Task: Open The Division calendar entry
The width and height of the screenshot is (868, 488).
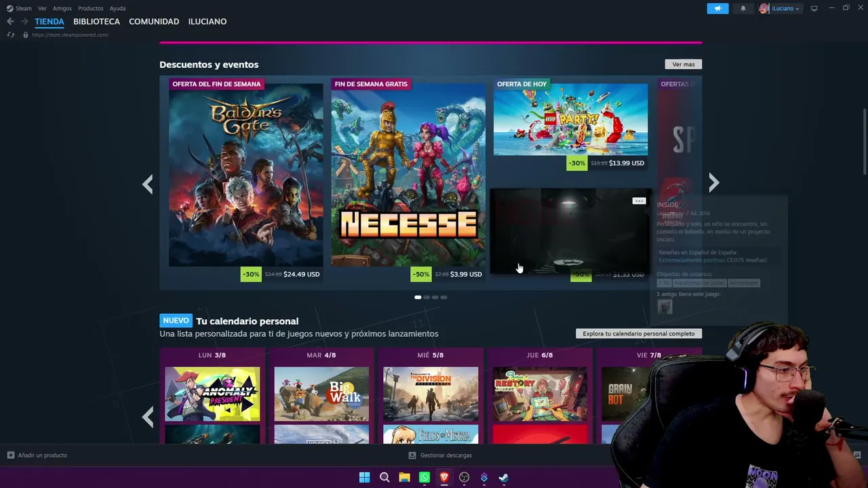Action: (431, 394)
